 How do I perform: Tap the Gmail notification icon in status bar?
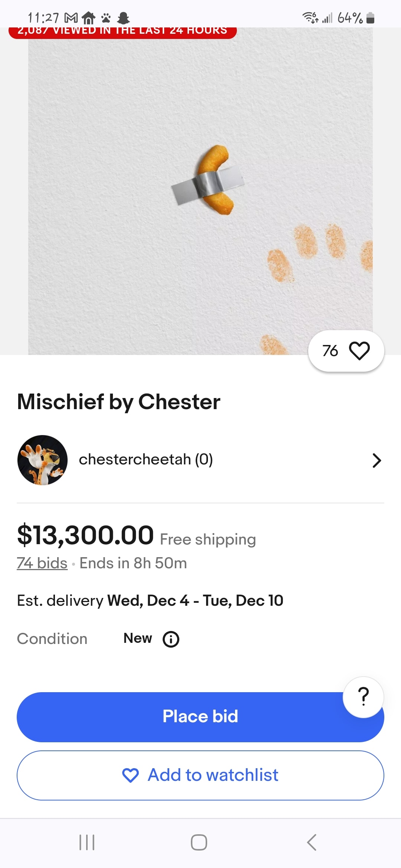coord(71,18)
